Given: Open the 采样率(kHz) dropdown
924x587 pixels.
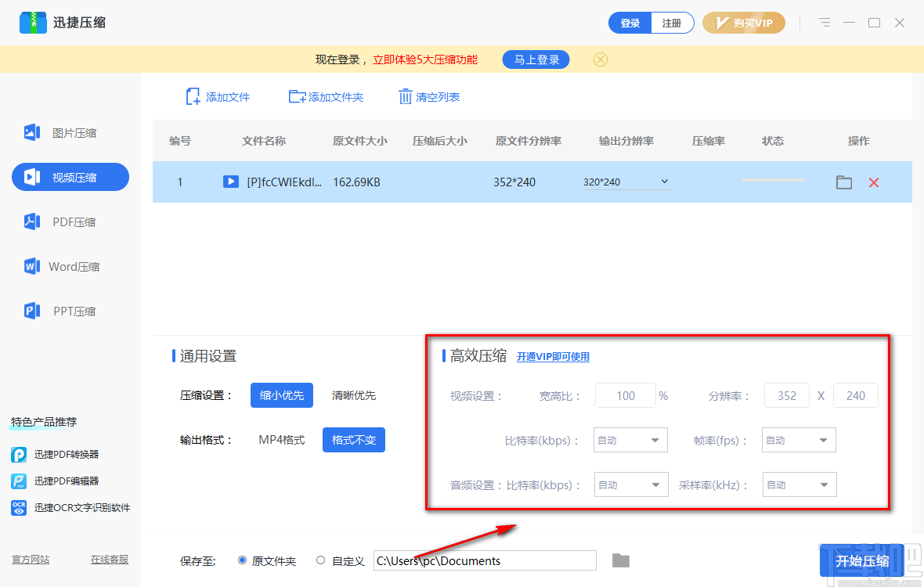Looking at the screenshot, I should tap(799, 484).
